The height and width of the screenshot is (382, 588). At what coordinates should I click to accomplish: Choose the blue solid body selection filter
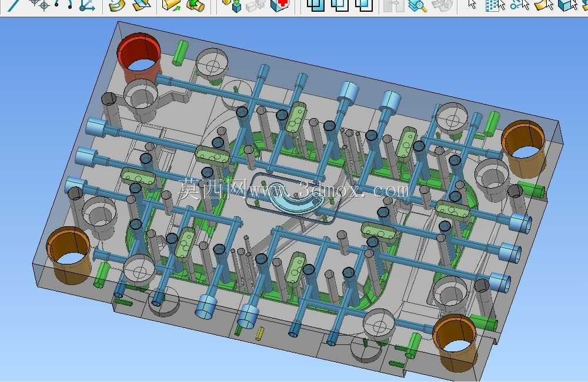click(568, 5)
